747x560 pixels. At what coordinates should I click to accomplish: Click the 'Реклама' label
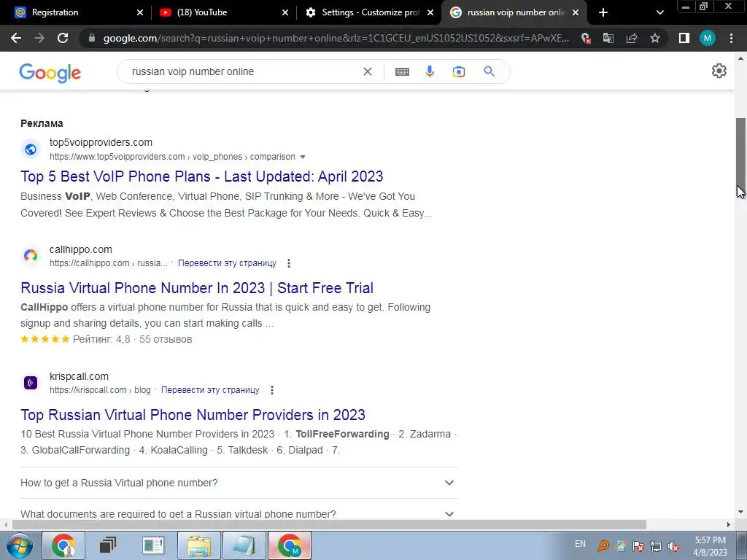42,123
